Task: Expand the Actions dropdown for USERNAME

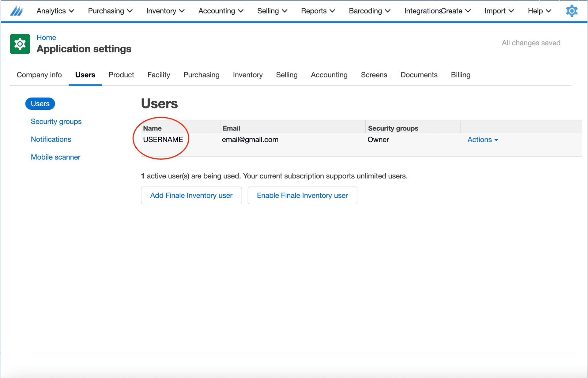Action: 483,140
